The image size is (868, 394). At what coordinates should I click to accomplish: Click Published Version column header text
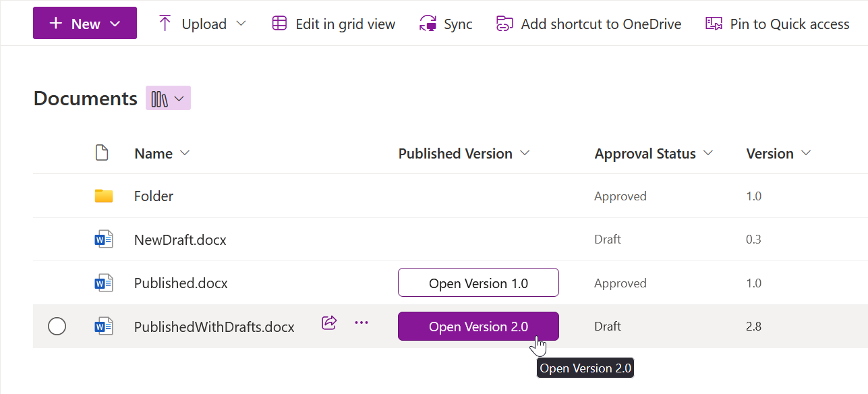[x=455, y=154]
